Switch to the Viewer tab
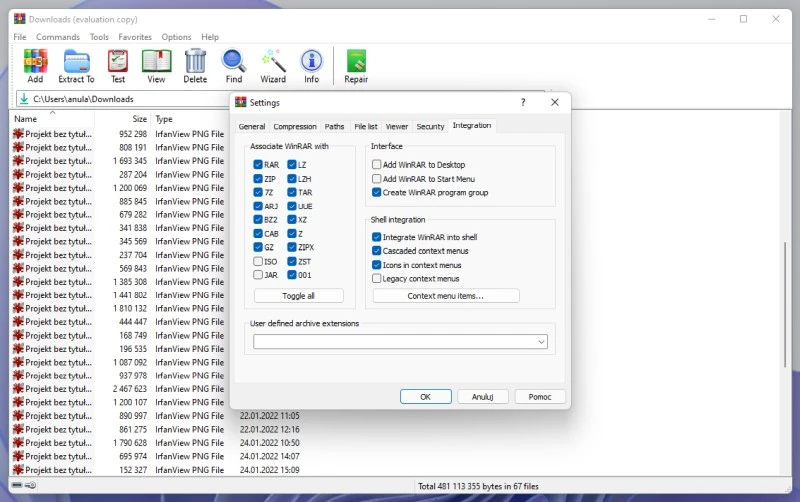800x502 pixels. (396, 127)
